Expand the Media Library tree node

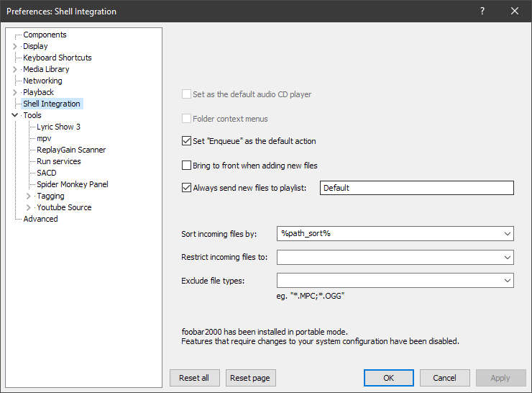tap(15, 69)
